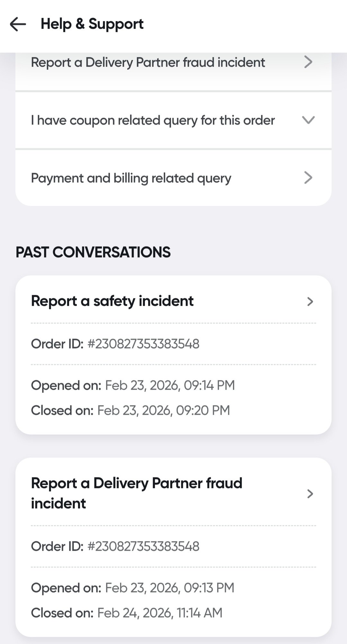Screen dimensions: 347x644
Task: Tap chevron beside top Delivery Partner fraud option
Action: (x=308, y=62)
